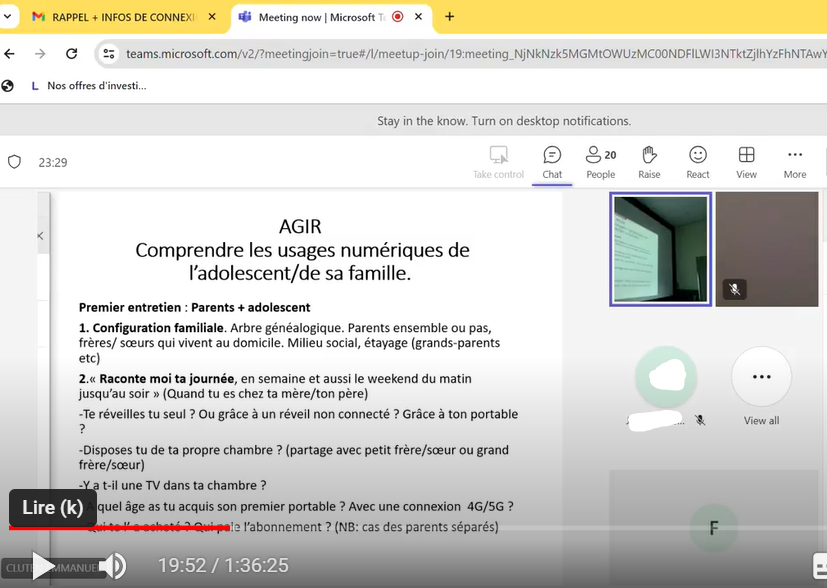The image size is (827, 588).
Task: Open the View layout options
Action: 746,161
